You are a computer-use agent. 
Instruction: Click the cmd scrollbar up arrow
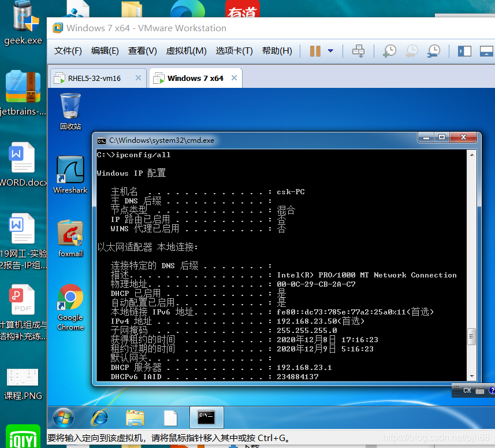(x=472, y=155)
